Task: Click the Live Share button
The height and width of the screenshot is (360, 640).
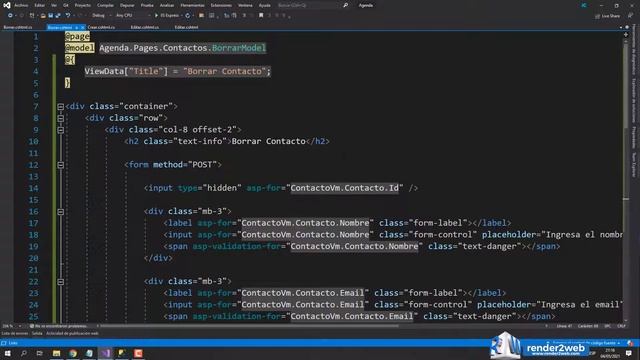Action: coord(607,16)
